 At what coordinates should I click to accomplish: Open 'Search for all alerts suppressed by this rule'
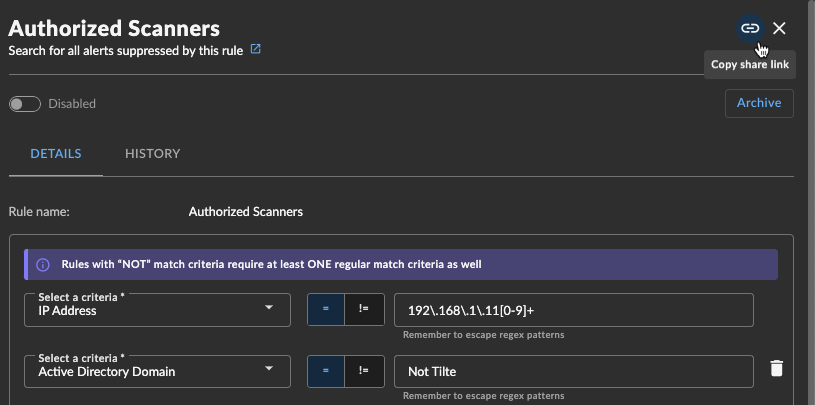coord(126,51)
